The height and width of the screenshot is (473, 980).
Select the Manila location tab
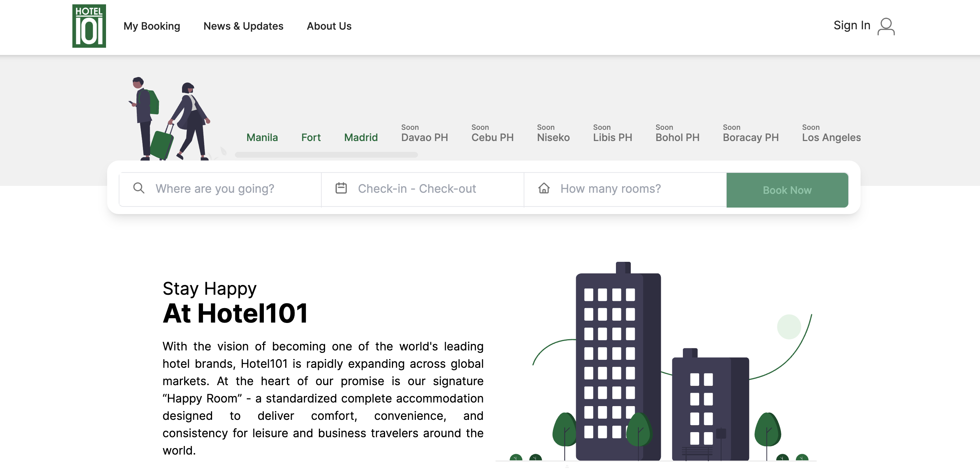tap(262, 137)
